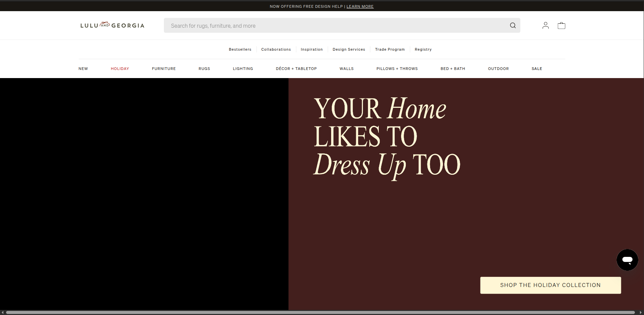Viewport: 644px width, 315px height.
Task: Open the account profile icon
Action: (x=545, y=26)
